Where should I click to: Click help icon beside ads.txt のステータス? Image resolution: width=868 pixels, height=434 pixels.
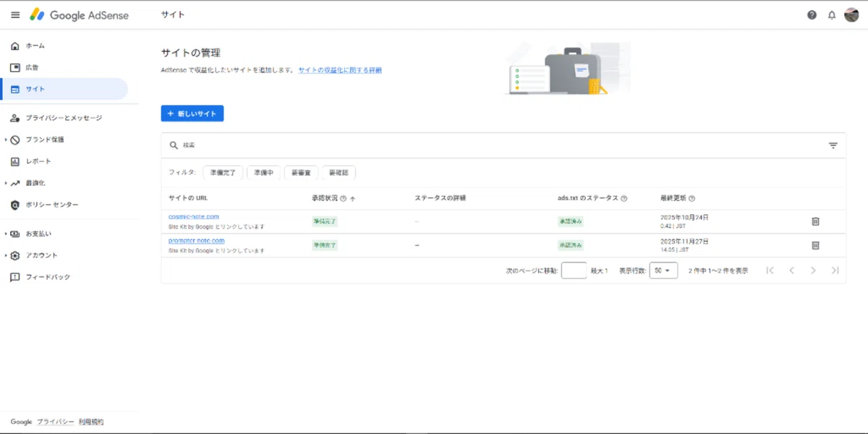624,198
